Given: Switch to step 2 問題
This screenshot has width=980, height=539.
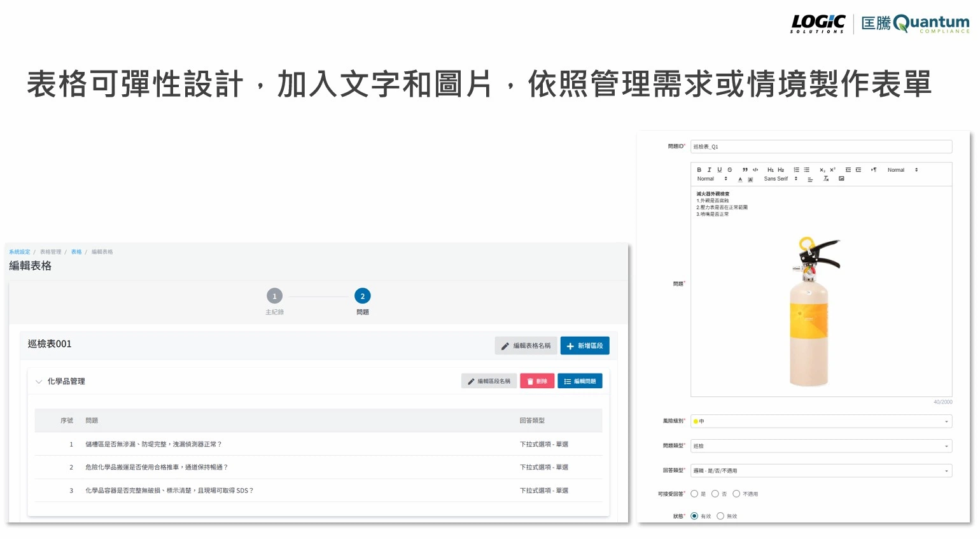Looking at the screenshot, I should (x=363, y=297).
